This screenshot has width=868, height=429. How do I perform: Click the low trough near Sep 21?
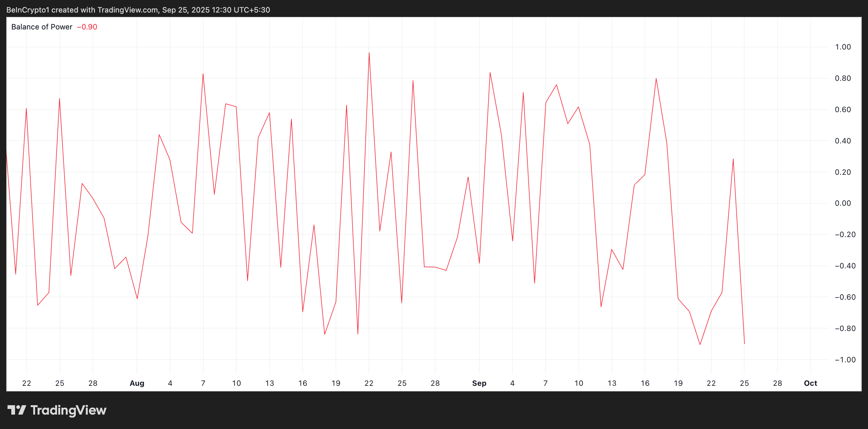tap(700, 344)
